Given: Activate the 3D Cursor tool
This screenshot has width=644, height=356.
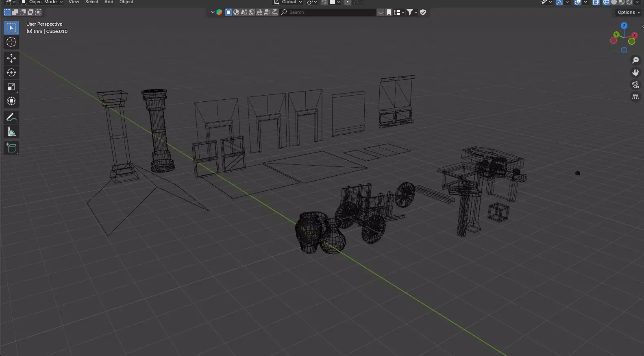Looking at the screenshot, I should 11,42.
